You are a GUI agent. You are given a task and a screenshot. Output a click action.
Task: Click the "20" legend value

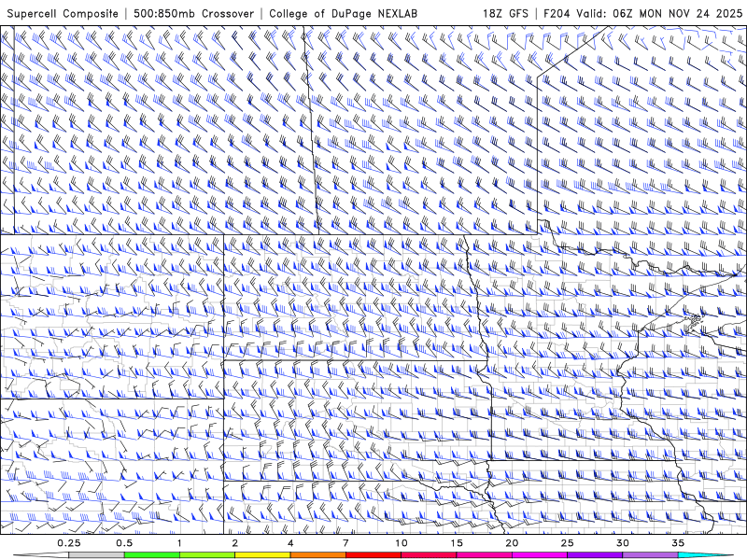[512, 543]
